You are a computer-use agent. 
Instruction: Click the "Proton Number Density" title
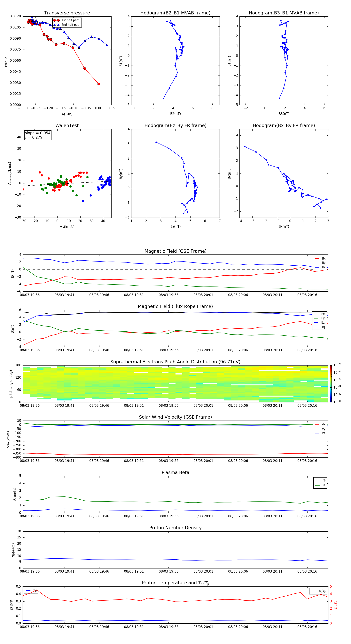175,528
